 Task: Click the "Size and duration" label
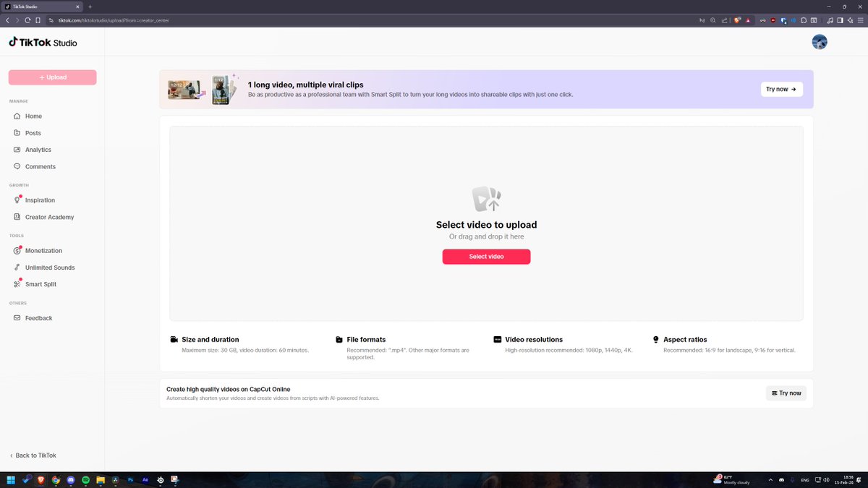(210, 339)
